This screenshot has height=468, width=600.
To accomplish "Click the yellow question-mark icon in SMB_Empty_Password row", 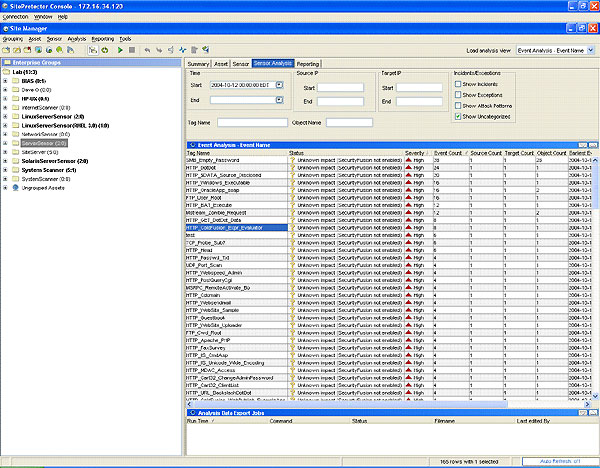I will coord(292,159).
